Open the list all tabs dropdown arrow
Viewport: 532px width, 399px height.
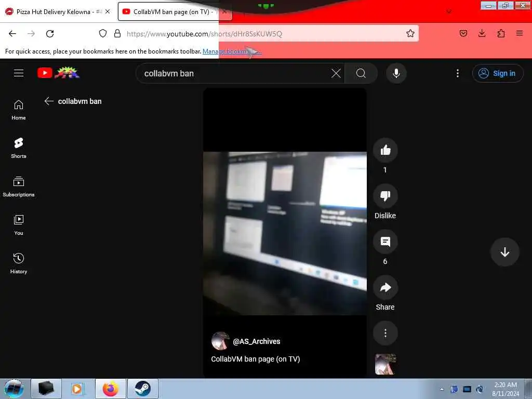(x=449, y=11)
